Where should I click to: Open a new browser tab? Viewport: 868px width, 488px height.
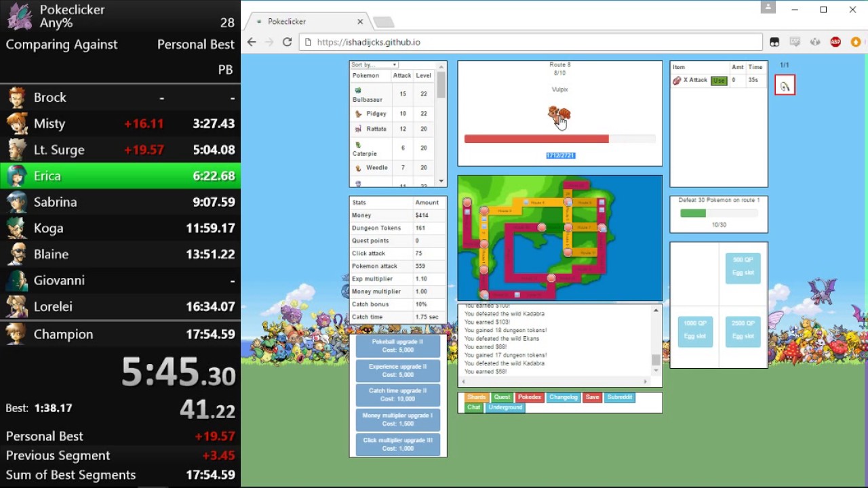(383, 22)
